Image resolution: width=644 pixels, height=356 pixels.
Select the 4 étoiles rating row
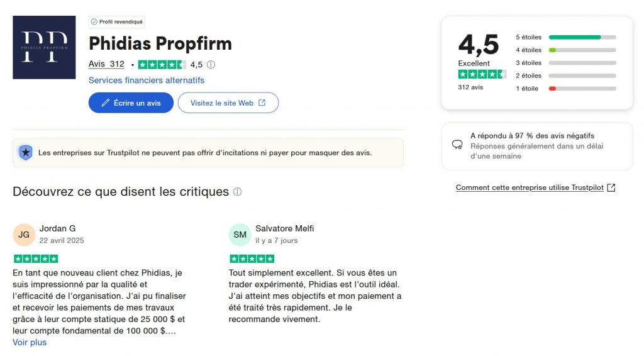[x=565, y=50]
